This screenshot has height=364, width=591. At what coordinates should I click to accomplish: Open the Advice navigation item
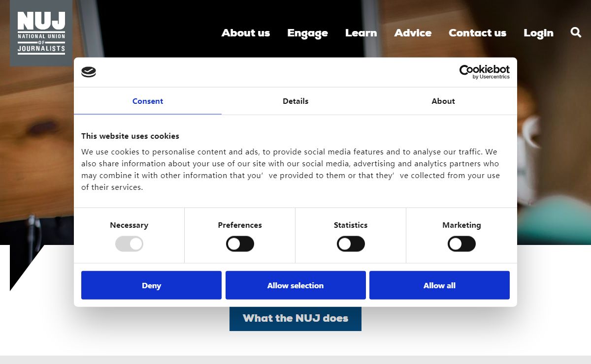(413, 33)
